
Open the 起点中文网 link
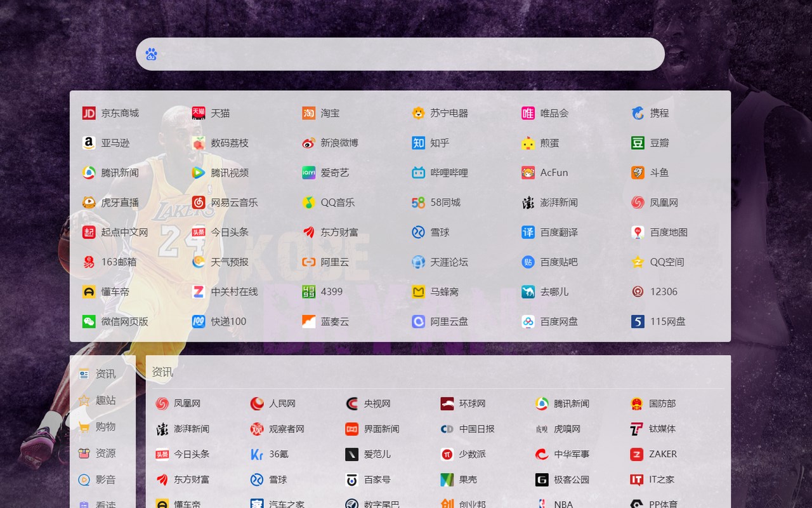115,232
